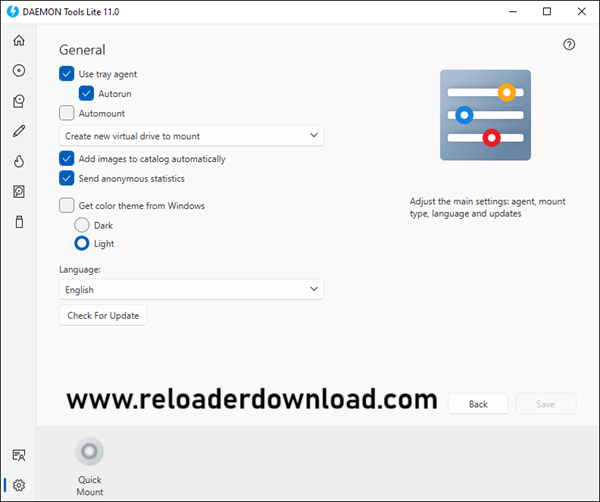Select the Dark theme radio button
The width and height of the screenshot is (600, 502).
(82, 225)
